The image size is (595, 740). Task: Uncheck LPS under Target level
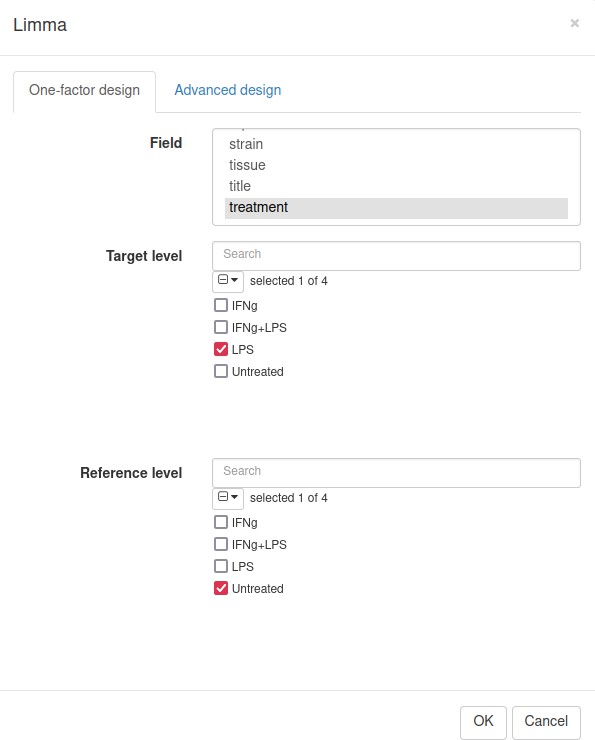tap(221, 349)
